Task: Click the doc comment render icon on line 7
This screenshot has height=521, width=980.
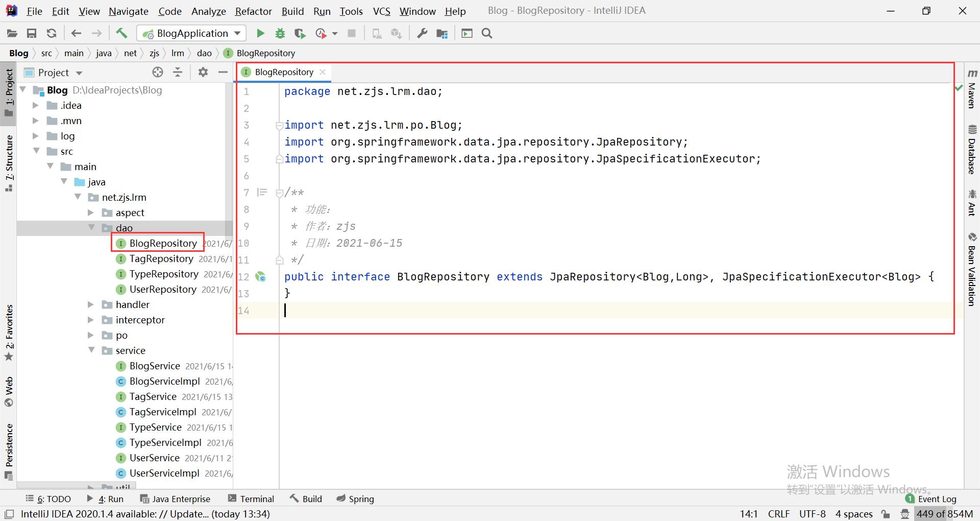Action: tap(262, 193)
